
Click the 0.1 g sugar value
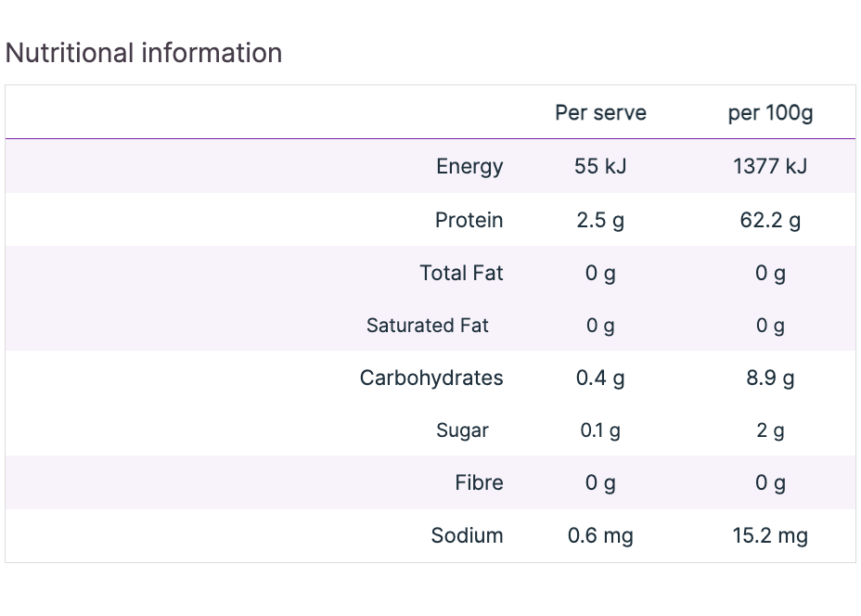click(600, 430)
